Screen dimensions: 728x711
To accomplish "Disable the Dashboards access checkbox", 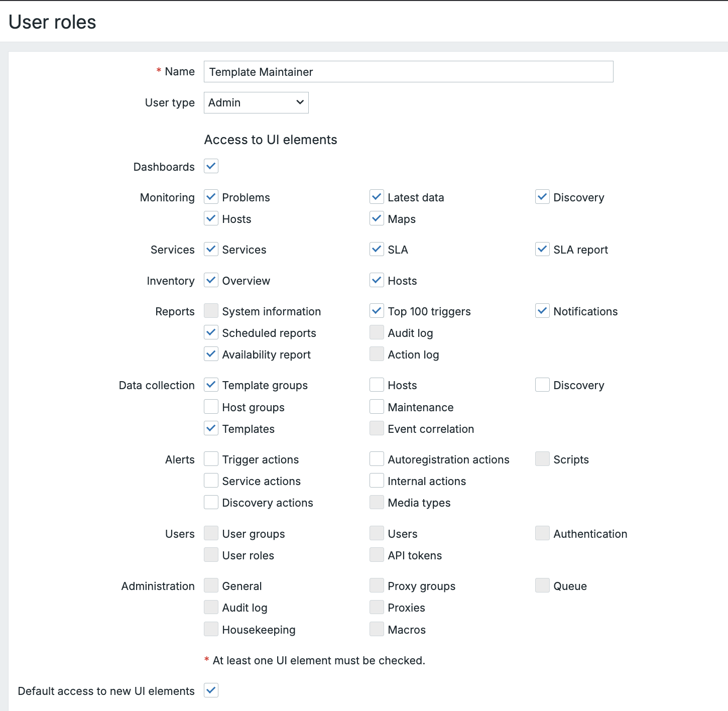I will coord(211,166).
